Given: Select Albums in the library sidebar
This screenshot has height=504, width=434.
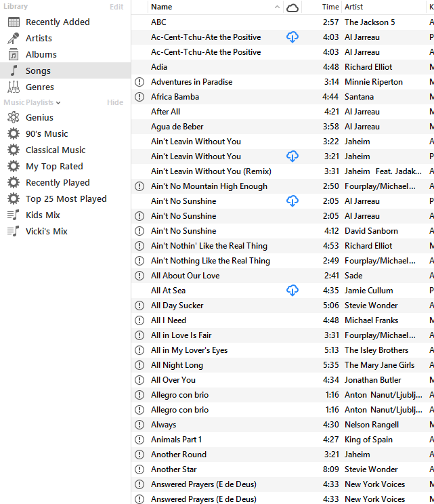Looking at the screenshot, I should coord(41,54).
